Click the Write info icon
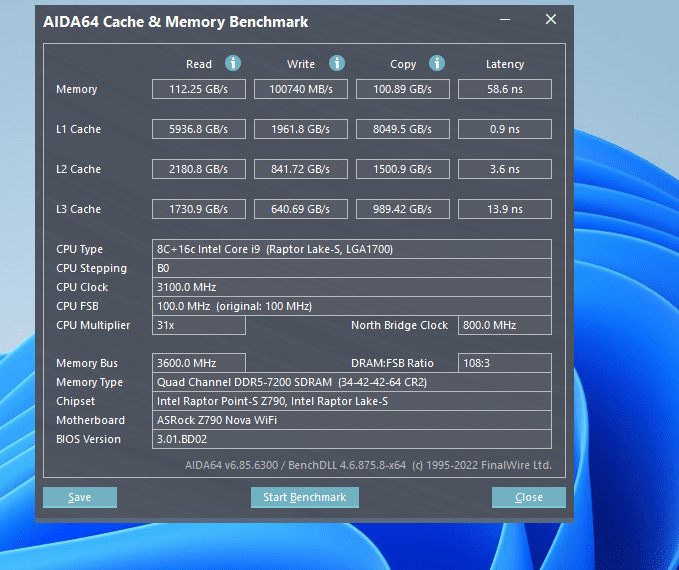This screenshot has height=570, width=679. click(337, 63)
